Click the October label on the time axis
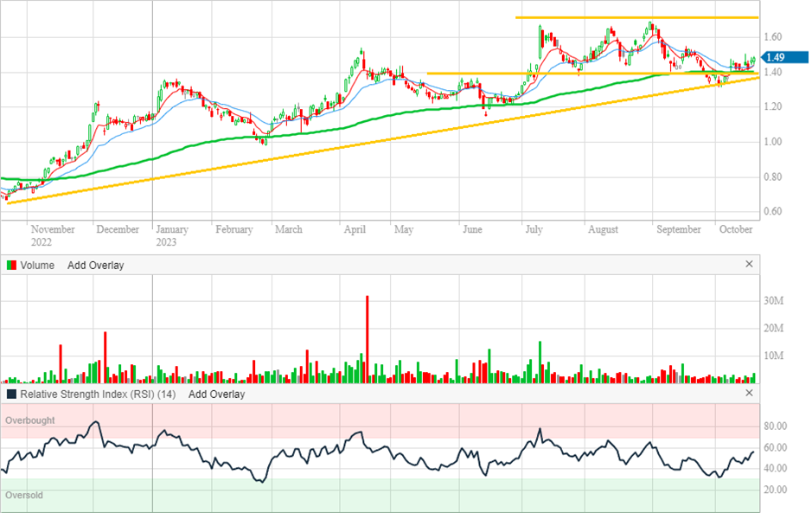 (x=738, y=229)
